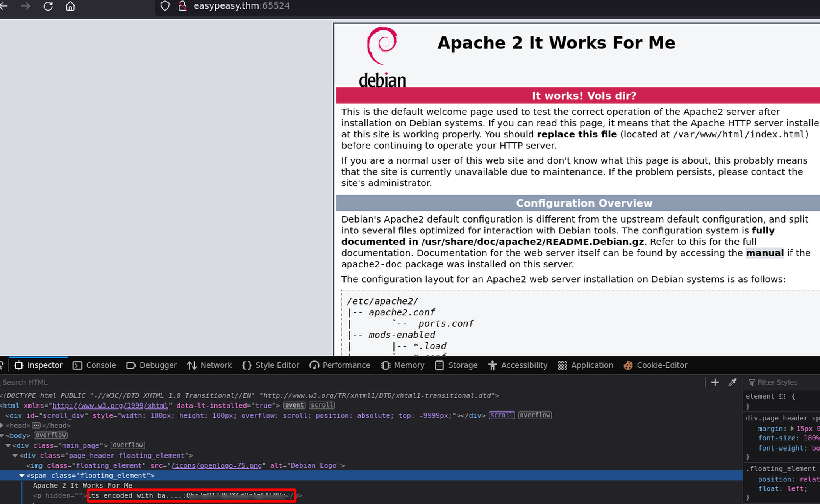This screenshot has width=820, height=504.
Task: Click the manual link in page text
Action: pos(765,253)
